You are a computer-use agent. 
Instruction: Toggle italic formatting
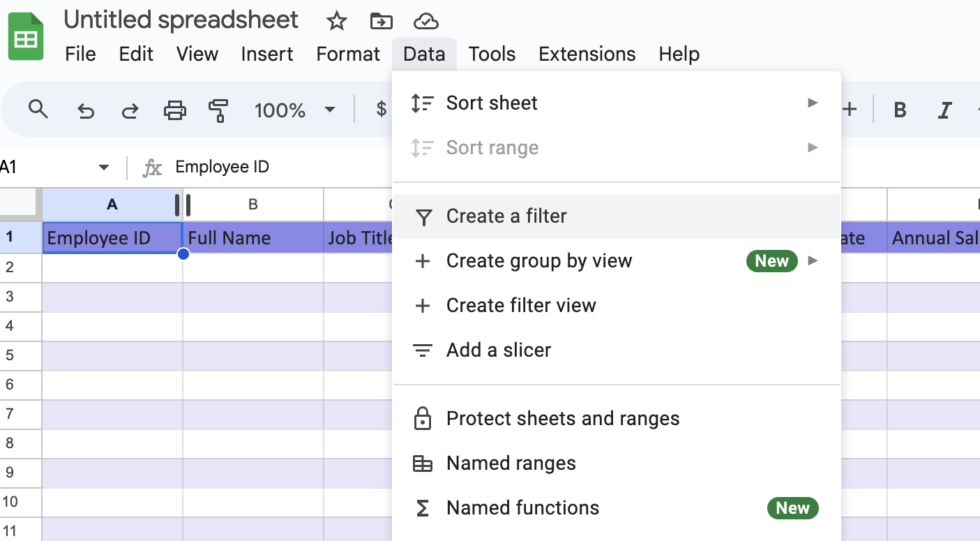point(944,110)
